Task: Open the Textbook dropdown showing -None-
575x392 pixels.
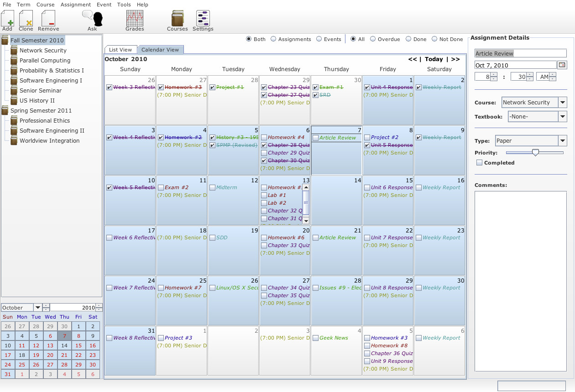Action: (x=563, y=117)
